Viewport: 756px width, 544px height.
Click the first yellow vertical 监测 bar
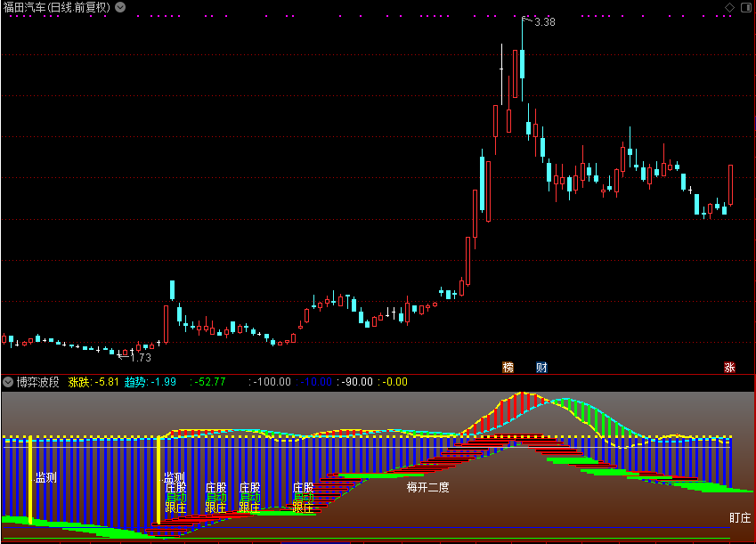click(30, 480)
